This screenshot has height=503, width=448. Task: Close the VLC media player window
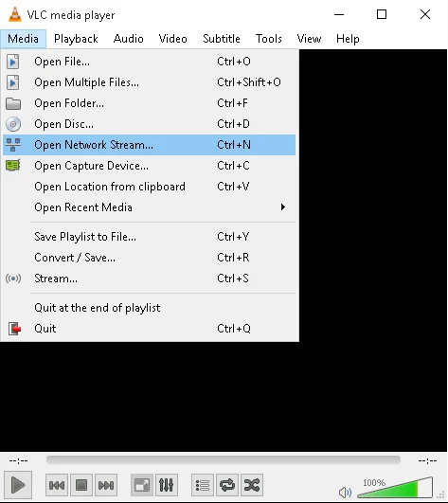click(425, 14)
